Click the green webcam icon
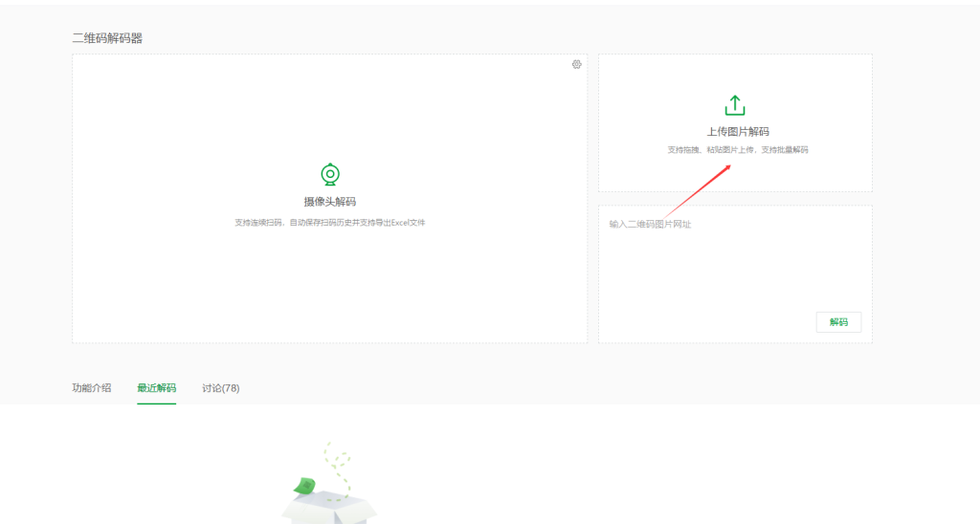The image size is (980, 524). pyautogui.click(x=330, y=175)
